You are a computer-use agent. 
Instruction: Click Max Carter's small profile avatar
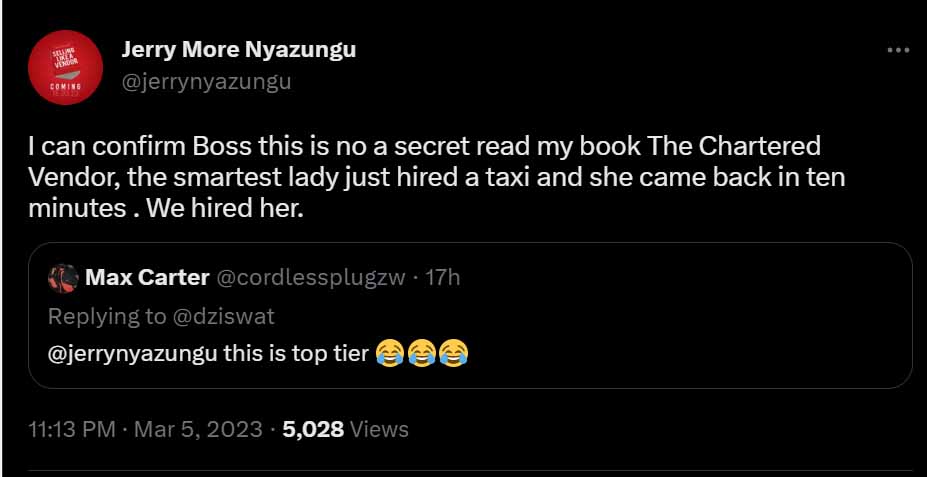click(63, 278)
